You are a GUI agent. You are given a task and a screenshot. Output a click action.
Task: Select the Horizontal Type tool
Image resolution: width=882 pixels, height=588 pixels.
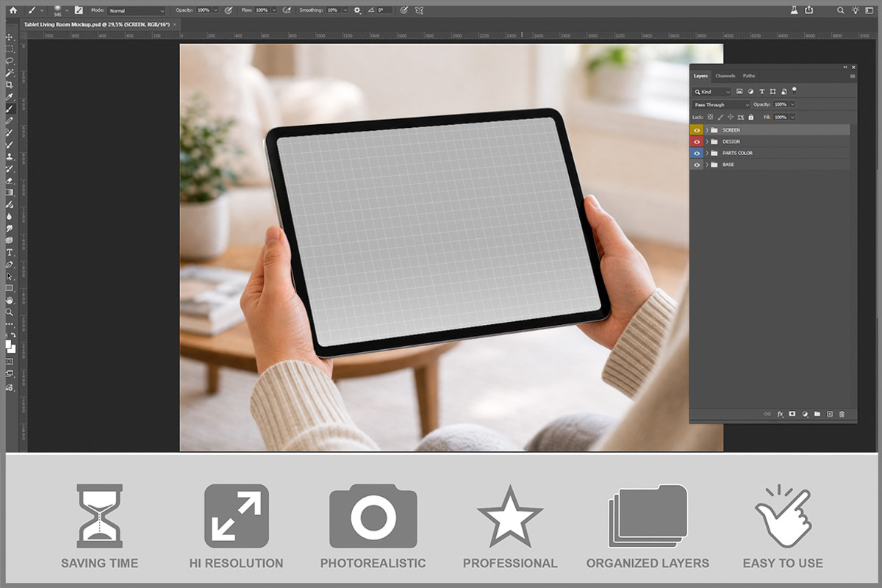(x=10, y=252)
